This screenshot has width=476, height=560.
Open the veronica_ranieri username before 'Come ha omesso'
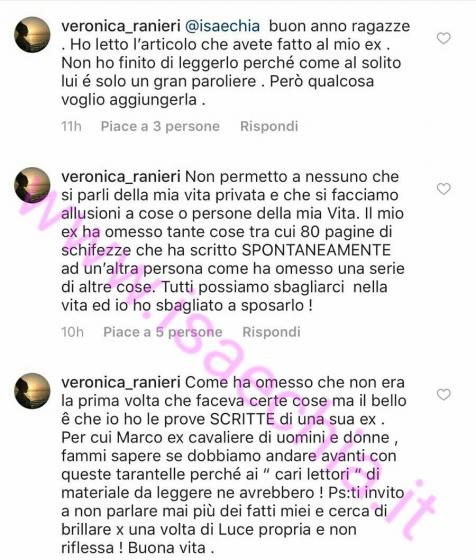(x=121, y=382)
